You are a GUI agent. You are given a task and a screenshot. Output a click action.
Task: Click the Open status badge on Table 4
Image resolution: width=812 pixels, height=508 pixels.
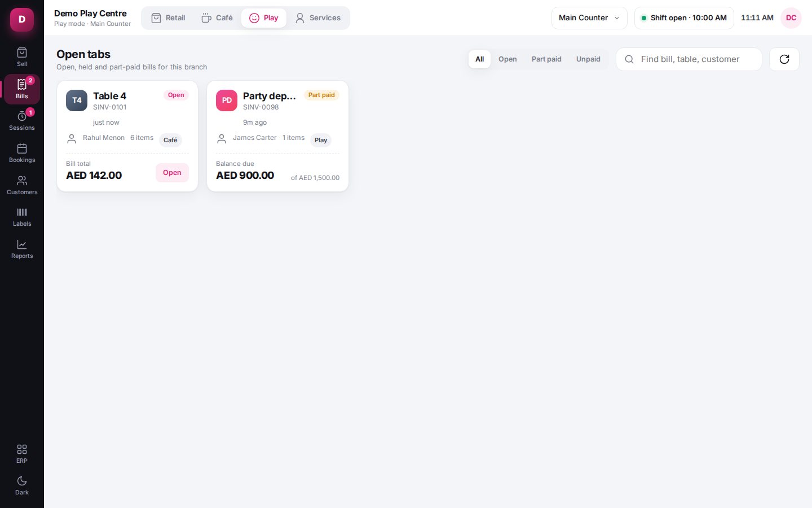pos(176,95)
